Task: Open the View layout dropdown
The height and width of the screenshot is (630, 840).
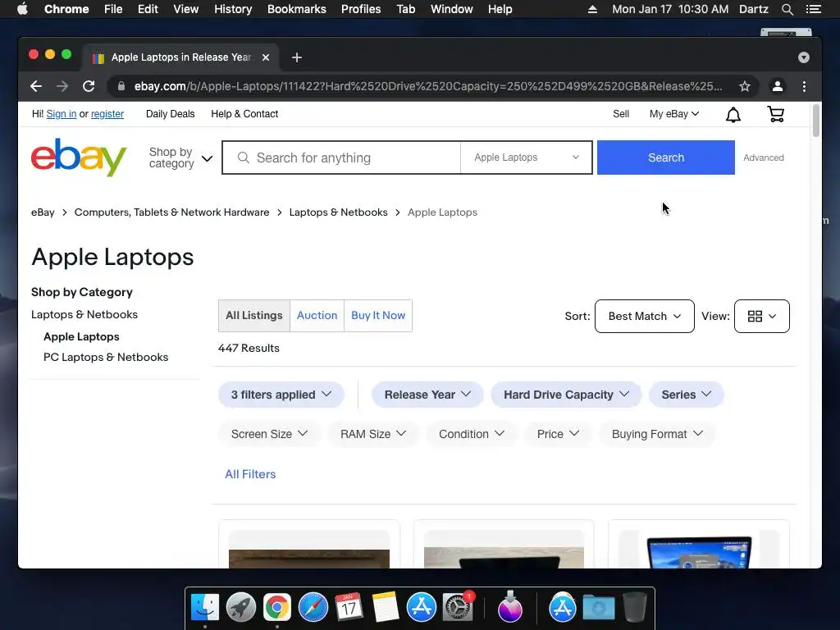Action: pos(762,316)
